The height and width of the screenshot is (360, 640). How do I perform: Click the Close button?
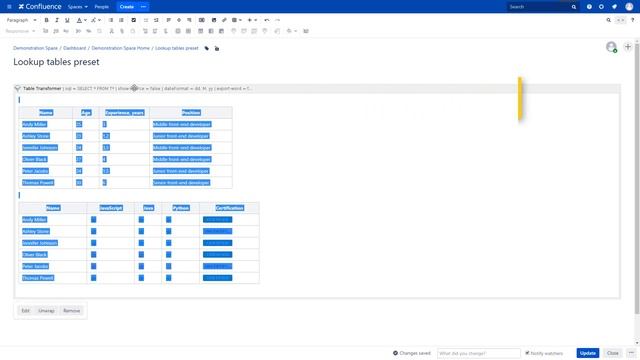[x=613, y=353]
